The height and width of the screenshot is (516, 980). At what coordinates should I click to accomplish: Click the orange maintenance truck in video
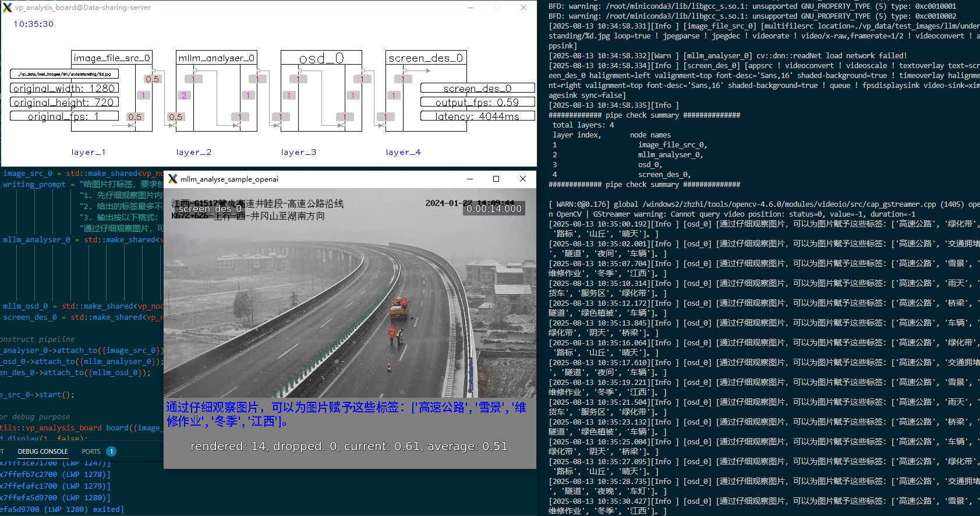click(399, 308)
